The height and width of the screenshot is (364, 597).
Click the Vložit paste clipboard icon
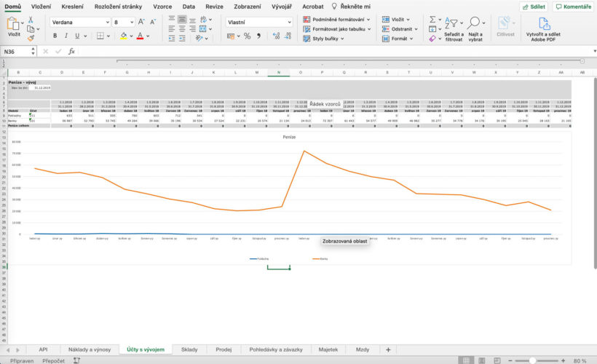(x=12, y=23)
